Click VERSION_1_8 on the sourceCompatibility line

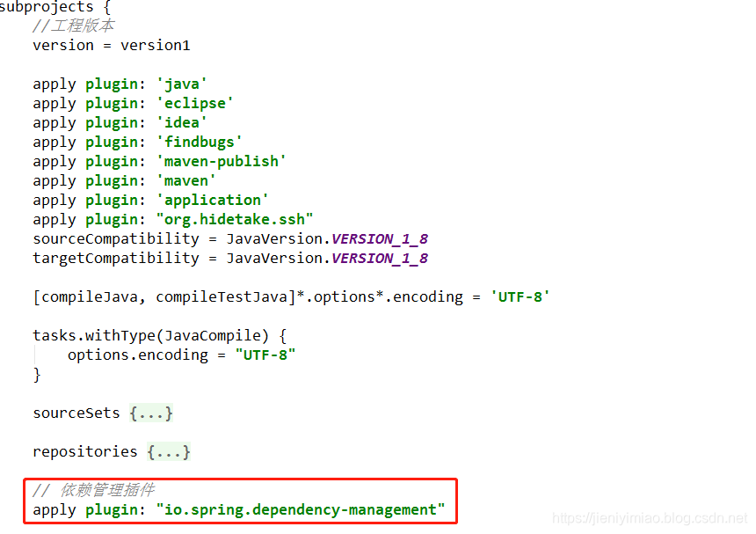(x=380, y=239)
